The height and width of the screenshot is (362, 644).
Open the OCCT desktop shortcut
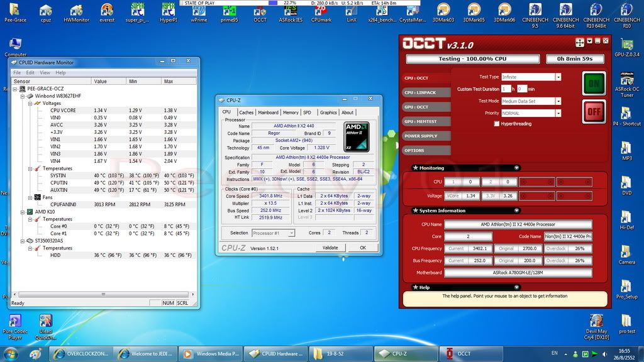click(260, 14)
